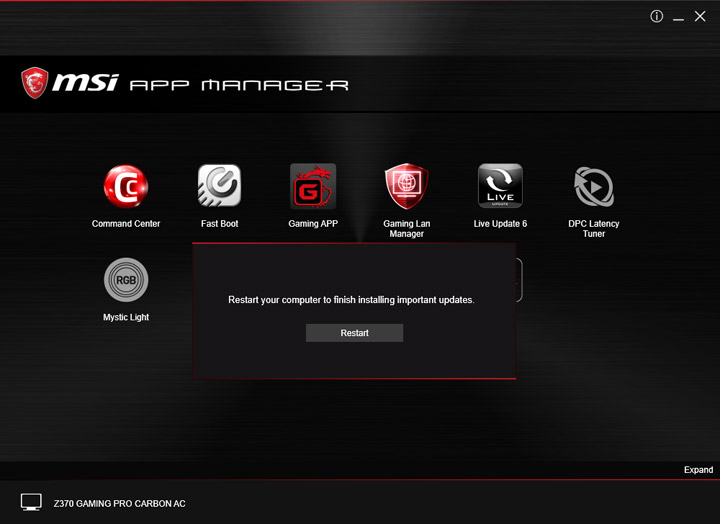The height and width of the screenshot is (524, 720).
Task: Launch the Fast Boot icon
Action: pos(219,186)
